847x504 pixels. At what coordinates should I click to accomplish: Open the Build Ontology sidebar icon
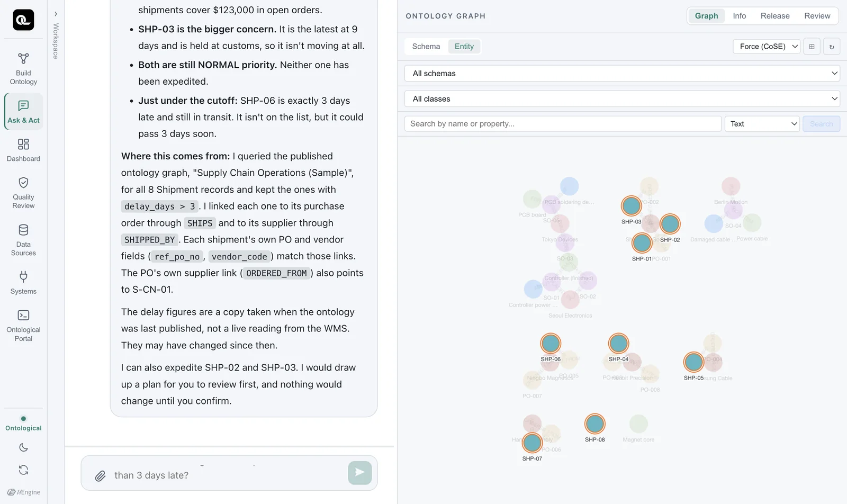pos(23,58)
